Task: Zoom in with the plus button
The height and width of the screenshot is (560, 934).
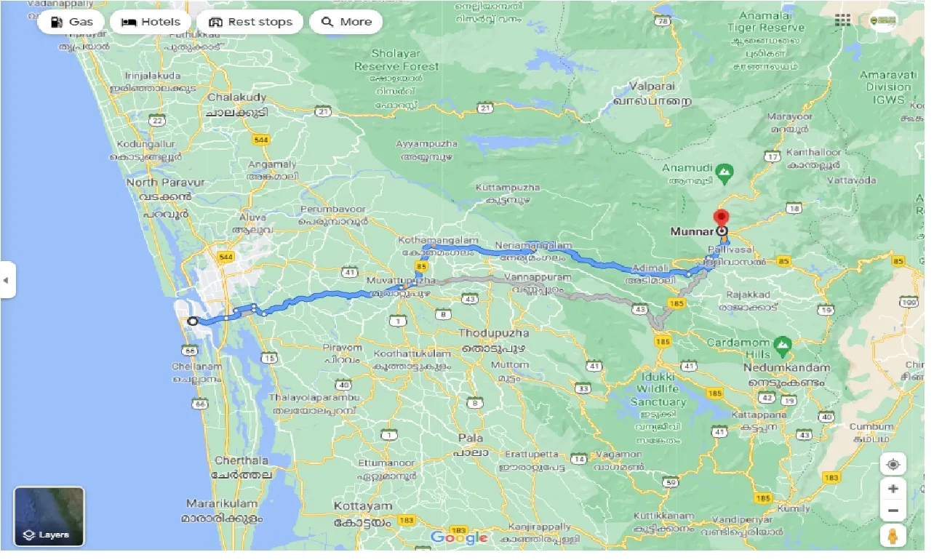Action: click(893, 489)
